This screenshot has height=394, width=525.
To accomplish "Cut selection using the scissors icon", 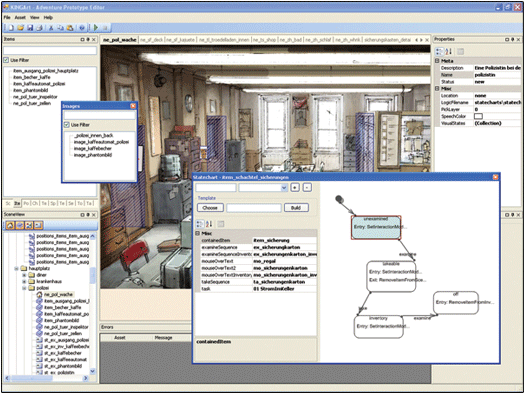I will pos(51,28).
